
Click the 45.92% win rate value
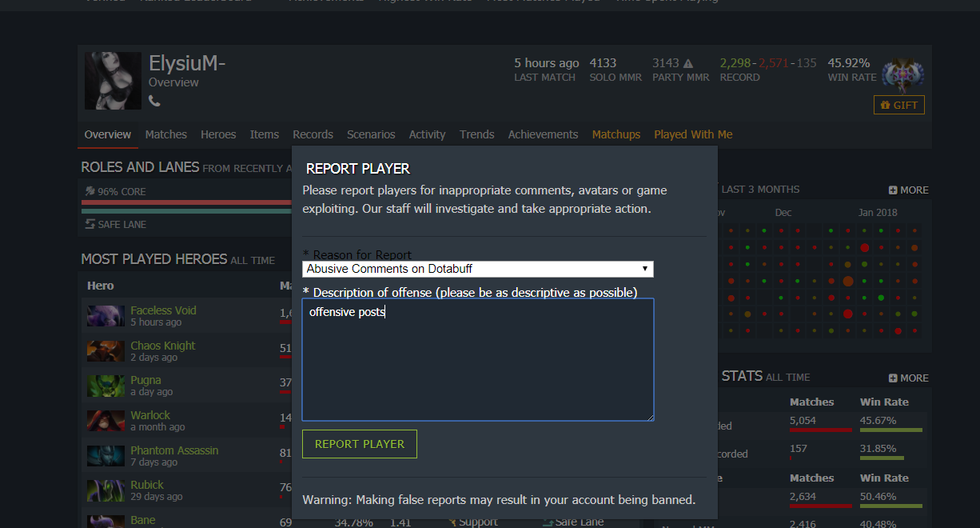coord(849,63)
